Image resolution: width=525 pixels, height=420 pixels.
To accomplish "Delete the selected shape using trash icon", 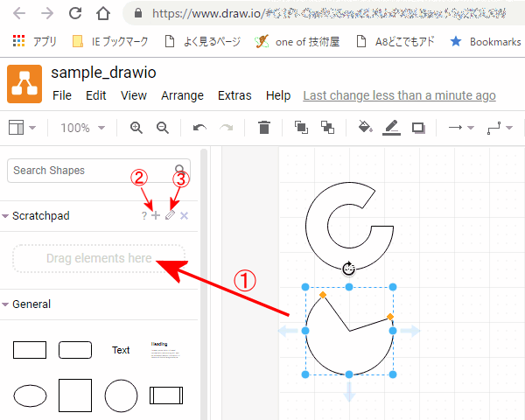I will click(264, 128).
